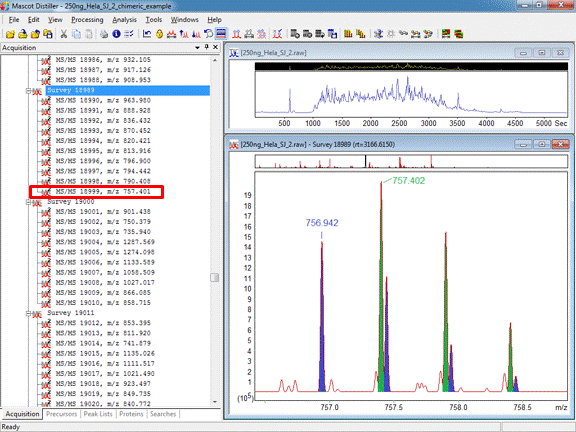Collapse the Survey 19011 tree node
The image size is (576, 432).
(x=28, y=313)
